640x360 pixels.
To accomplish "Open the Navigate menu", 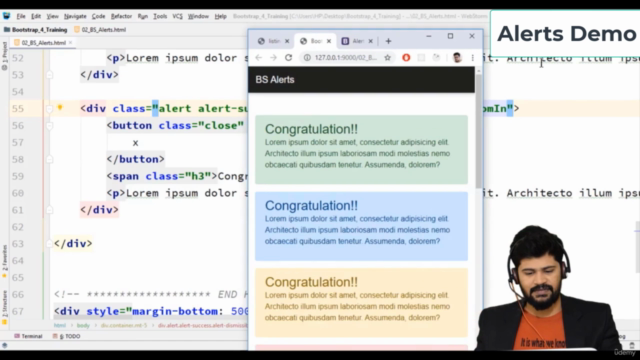I will tap(75, 16).
